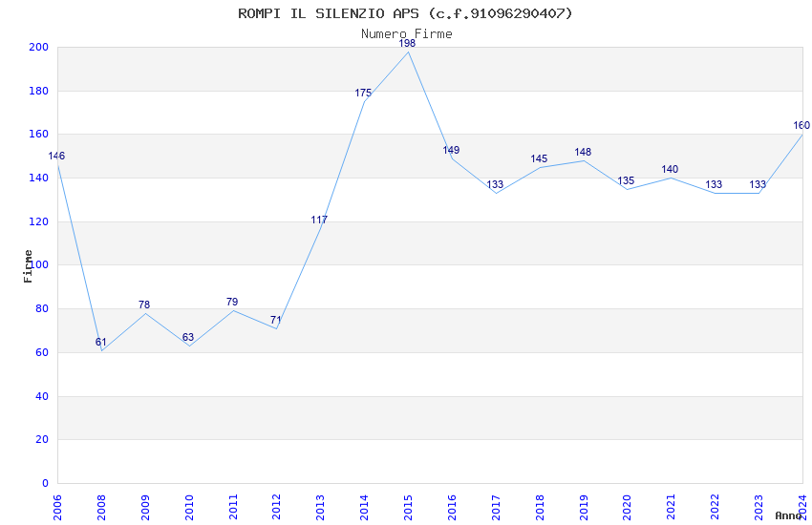Click the 2008 year axis label
The width and height of the screenshot is (812, 525).
tap(101, 507)
